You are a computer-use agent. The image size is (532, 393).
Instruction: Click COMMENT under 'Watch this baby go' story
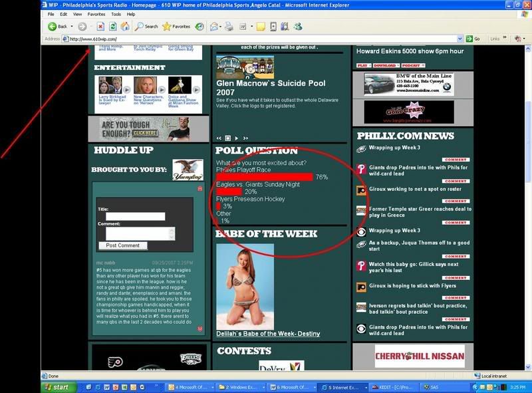tap(456, 278)
